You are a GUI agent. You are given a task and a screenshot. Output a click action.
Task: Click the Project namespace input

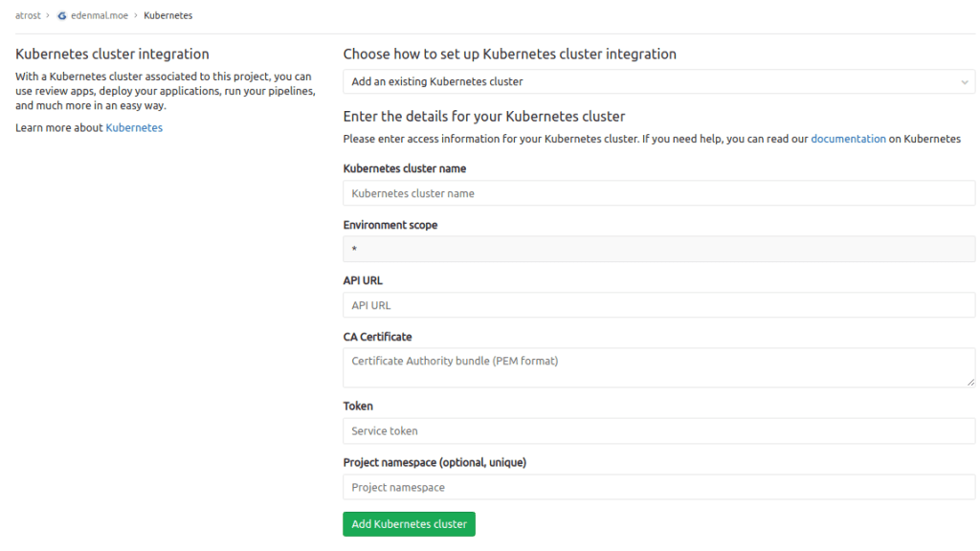[x=658, y=487]
